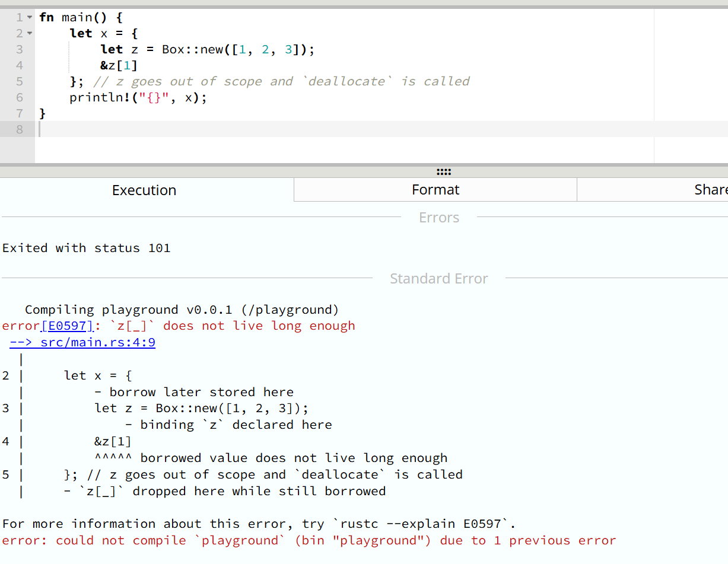Viewport: 728px width, 564px height.
Task: Collapse the let x block fold arrow
Action: [30, 34]
